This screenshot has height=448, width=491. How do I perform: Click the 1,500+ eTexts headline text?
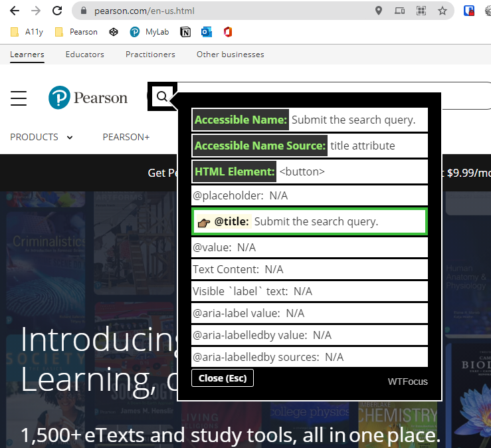(x=231, y=435)
